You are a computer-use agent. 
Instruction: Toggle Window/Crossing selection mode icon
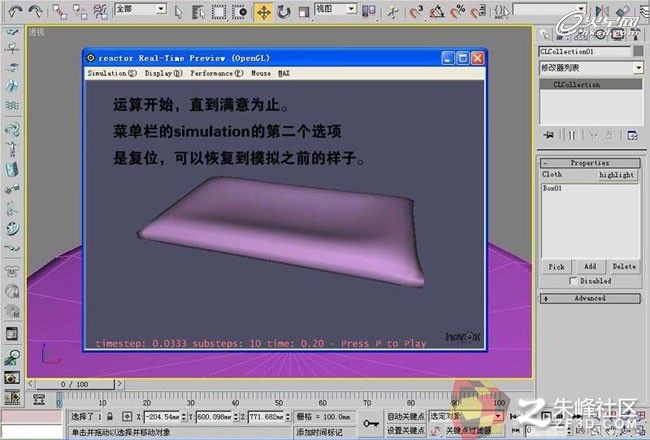pyautogui.click(x=239, y=12)
